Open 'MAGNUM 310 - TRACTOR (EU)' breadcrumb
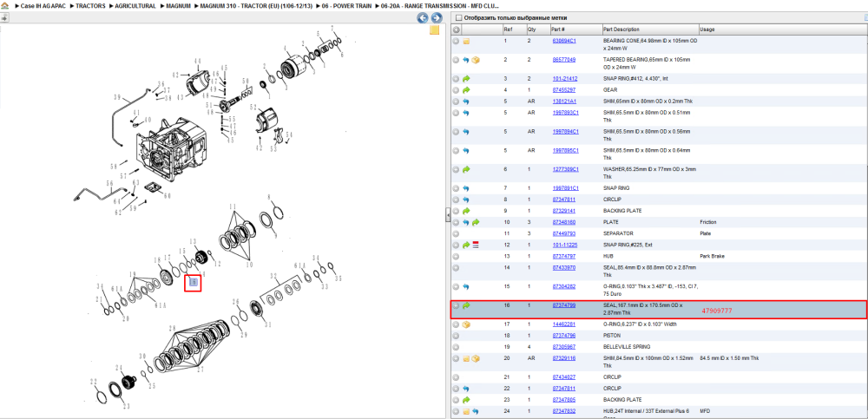Image resolution: width=868 pixels, height=419 pixels. point(256,6)
